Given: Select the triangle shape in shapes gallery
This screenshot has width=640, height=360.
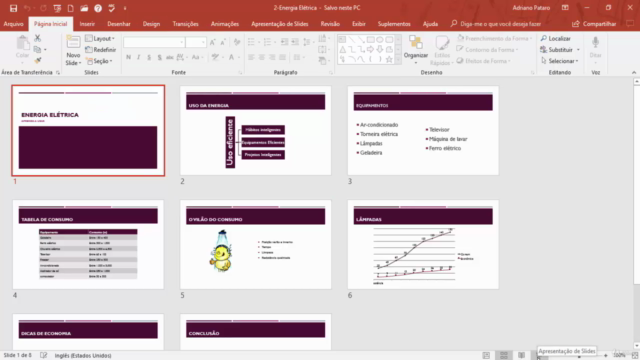Looking at the screenshot, I should [342, 49].
